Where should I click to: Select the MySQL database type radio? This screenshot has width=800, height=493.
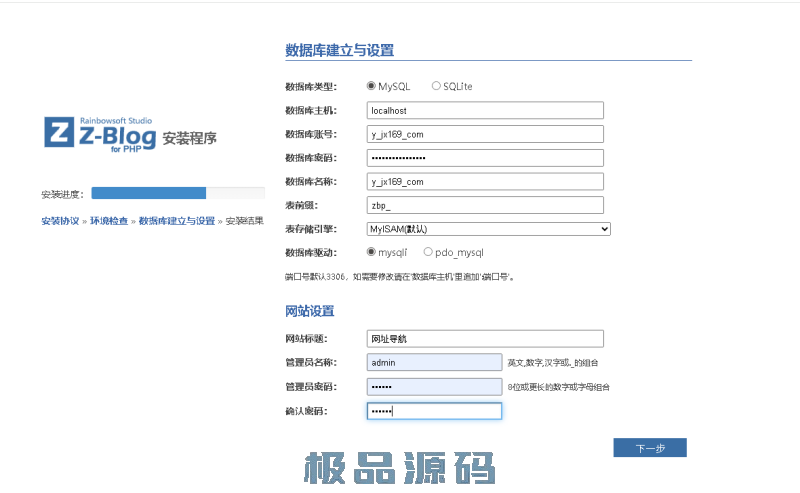[372, 86]
